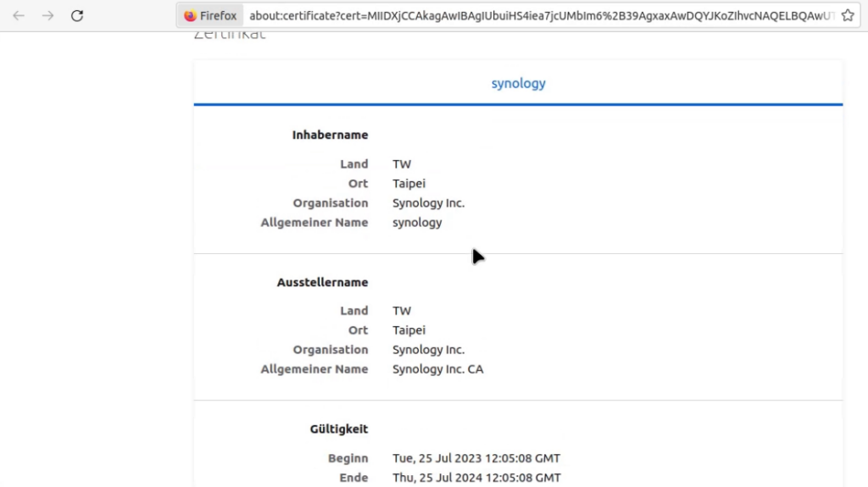The width and height of the screenshot is (868, 487).
Task: Click the subject common name value synology
Action: tap(417, 223)
